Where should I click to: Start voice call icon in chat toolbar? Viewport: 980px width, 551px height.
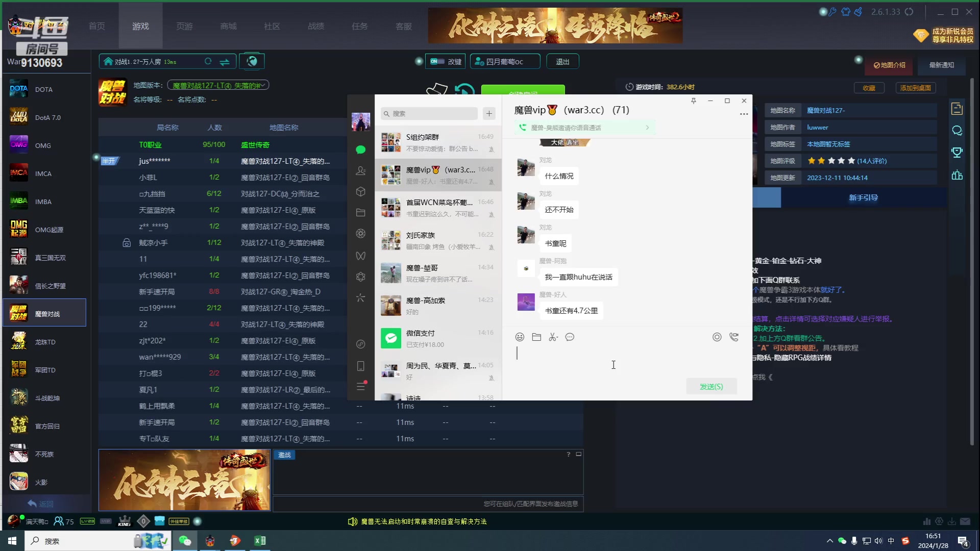734,337
